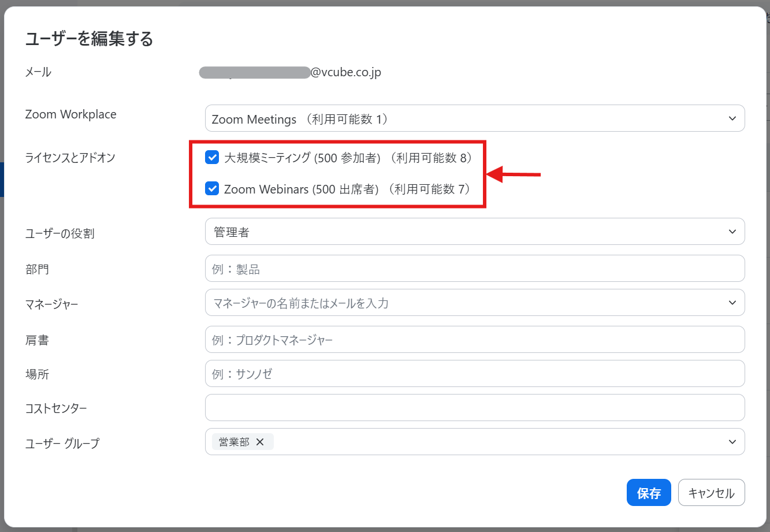
Task: Click the ユーザーを編集する dialog title
Action: click(89, 39)
